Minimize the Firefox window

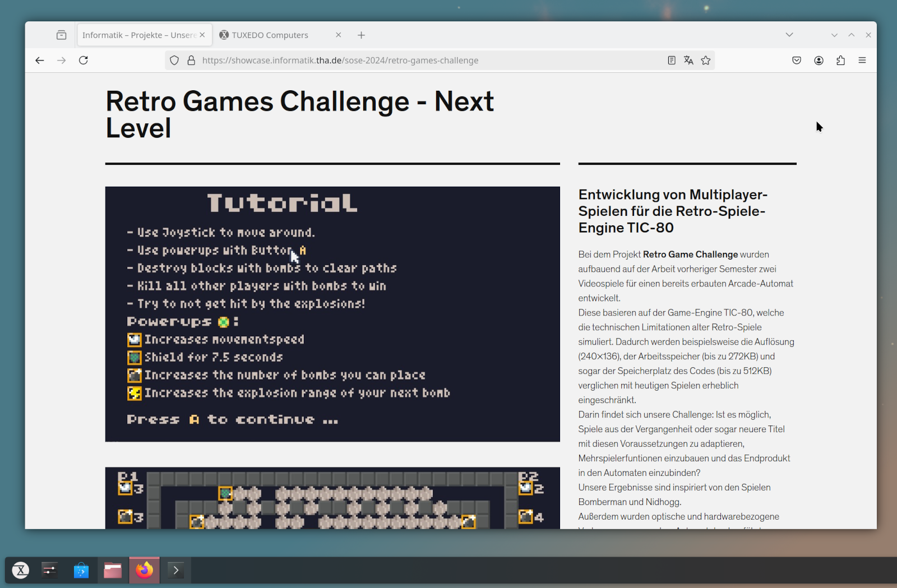(834, 35)
